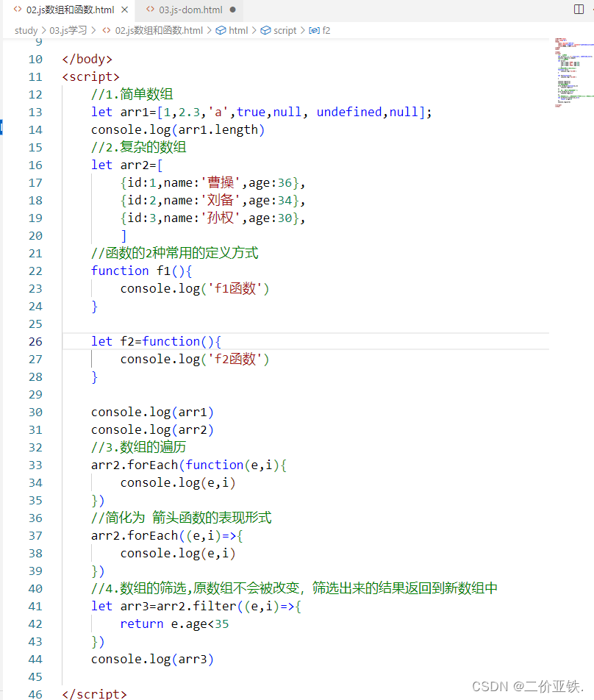Click the f2 entry in the breadcrumb path
594x700 pixels.
pyautogui.click(x=326, y=30)
